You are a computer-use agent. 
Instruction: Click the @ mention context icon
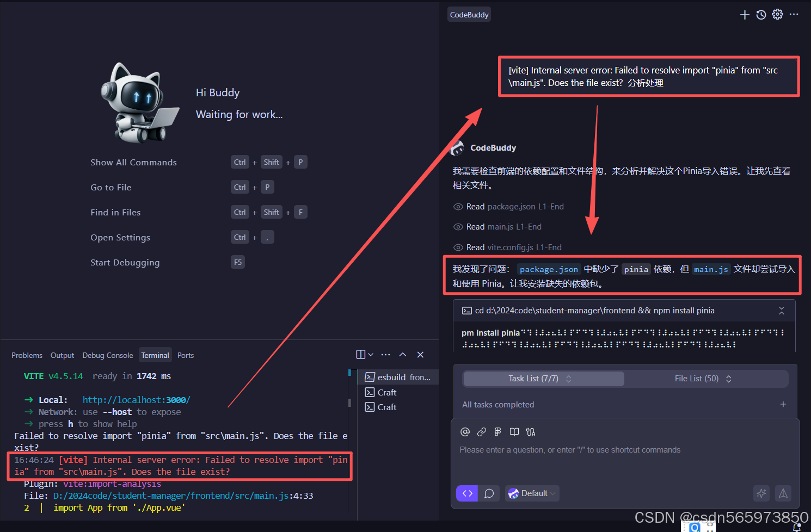465,432
